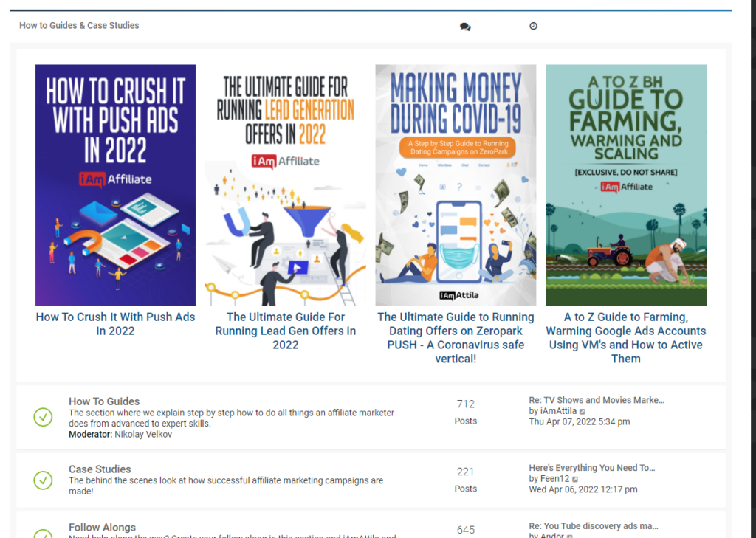Image resolution: width=756 pixels, height=538 pixels.
Task: Click the green checkmark icon beside Case Studies
Action: pos(43,480)
